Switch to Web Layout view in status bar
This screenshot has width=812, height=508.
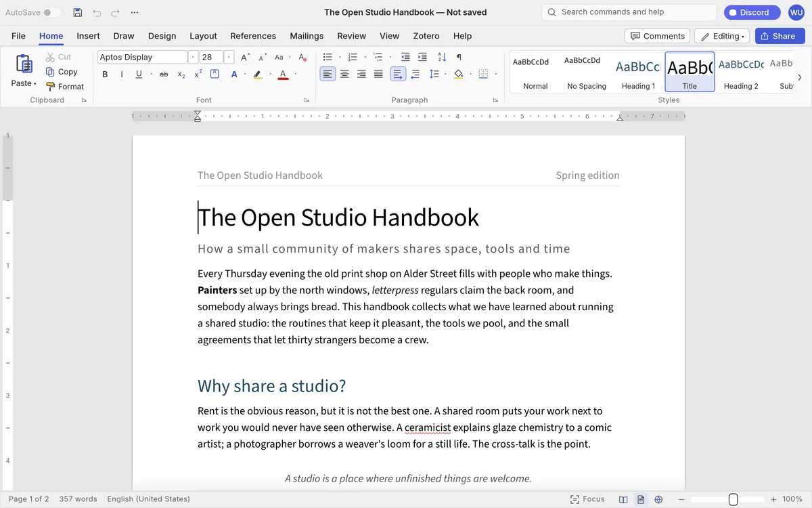[658, 499]
